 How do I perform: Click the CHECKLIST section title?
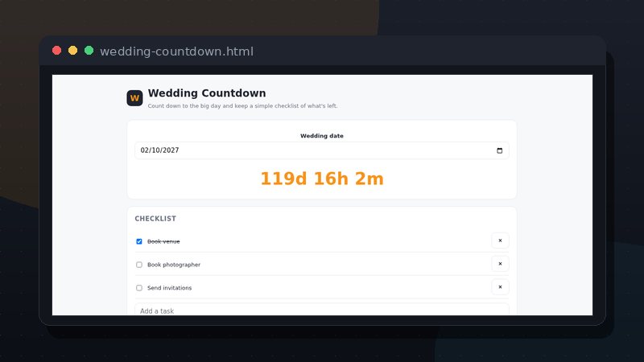point(155,219)
